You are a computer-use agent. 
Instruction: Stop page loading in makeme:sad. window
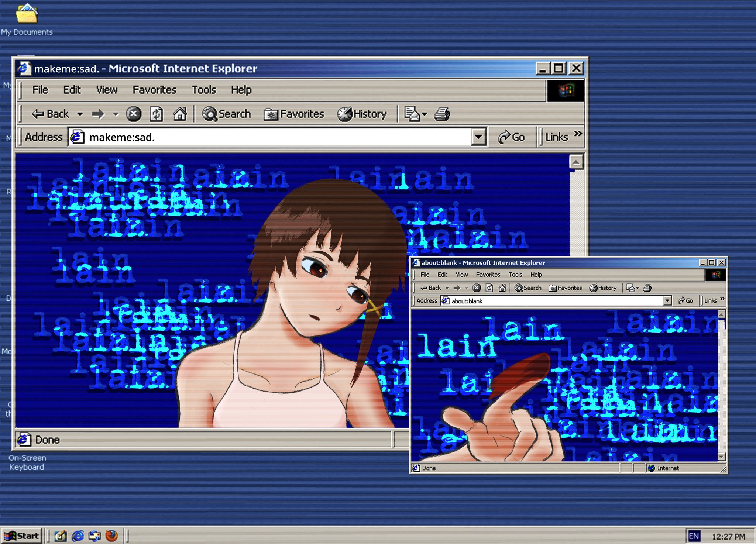coord(134,114)
